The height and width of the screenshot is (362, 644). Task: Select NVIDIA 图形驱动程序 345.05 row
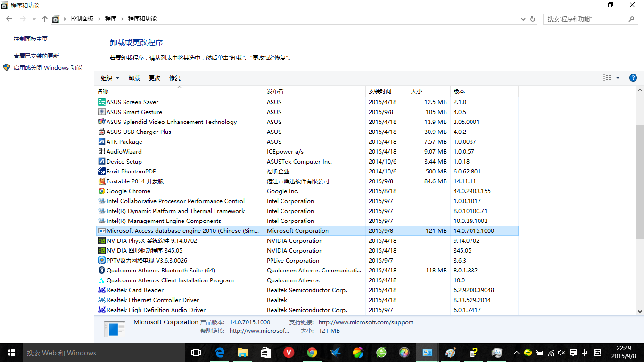click(306, 250)
